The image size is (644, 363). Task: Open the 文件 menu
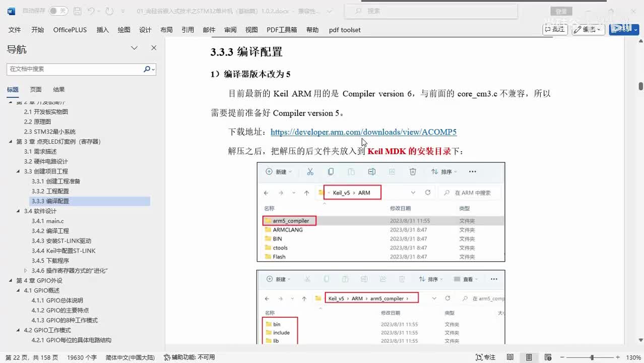[15, 30]
